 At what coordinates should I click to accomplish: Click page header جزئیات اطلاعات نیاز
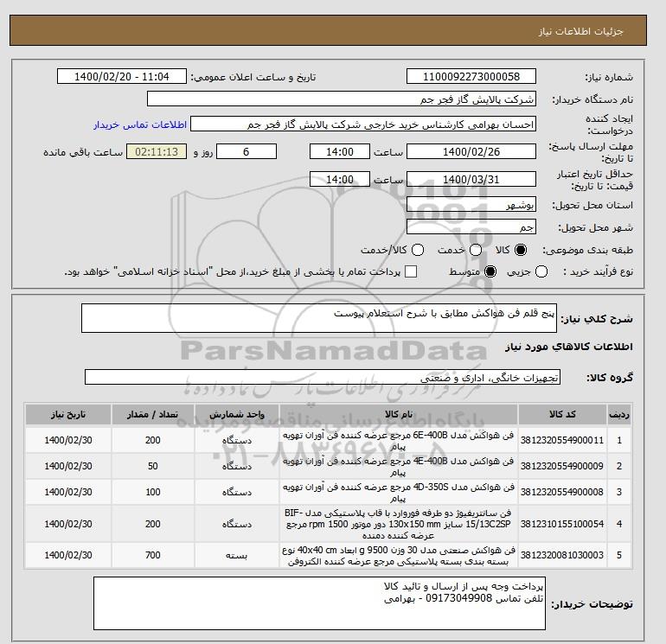(580, 31)
